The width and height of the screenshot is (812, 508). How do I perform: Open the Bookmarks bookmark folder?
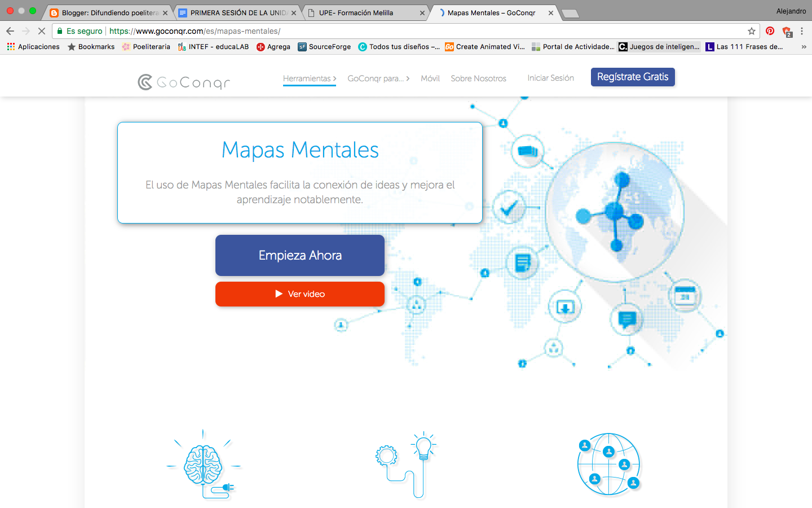pyautogui.click(x=91, y=47)
